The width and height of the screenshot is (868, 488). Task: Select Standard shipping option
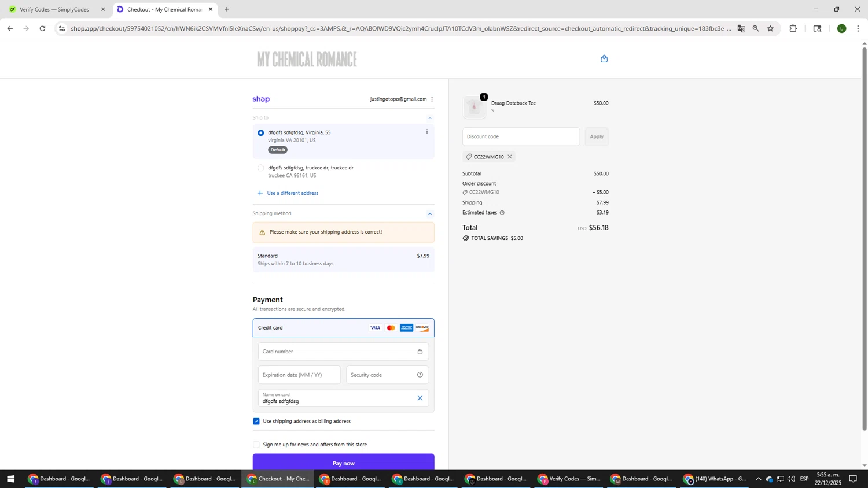click(343, 260)
